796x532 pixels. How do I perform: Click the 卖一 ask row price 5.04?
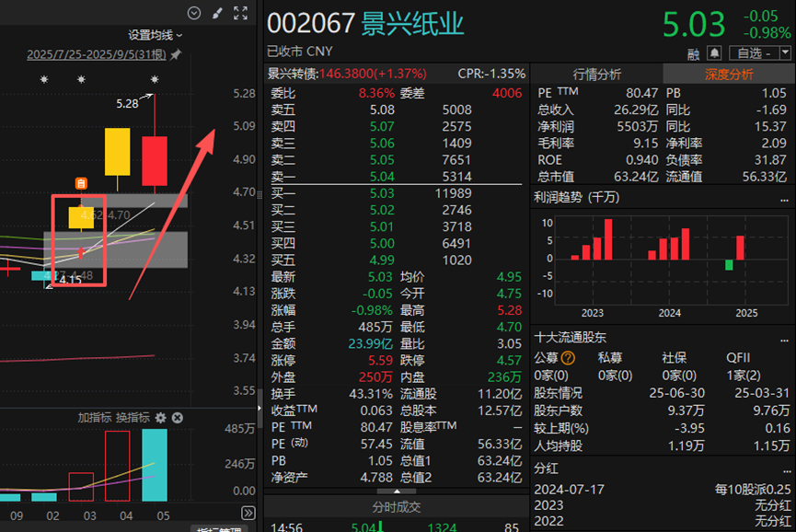382,177
